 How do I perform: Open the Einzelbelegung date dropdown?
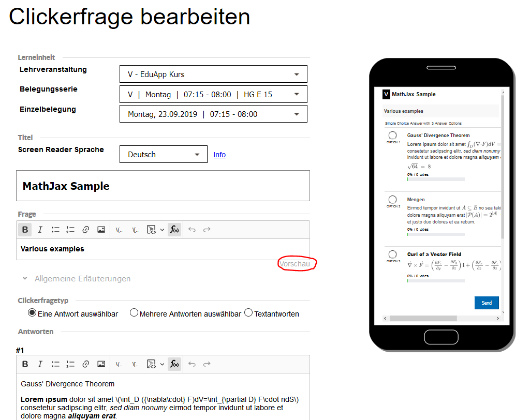213,114
